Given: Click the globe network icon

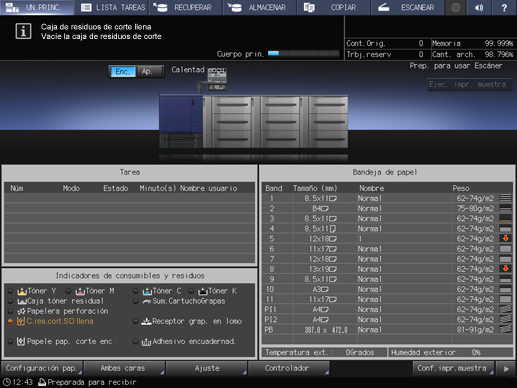Looking at the screenshot, I should tap(455, 7).
